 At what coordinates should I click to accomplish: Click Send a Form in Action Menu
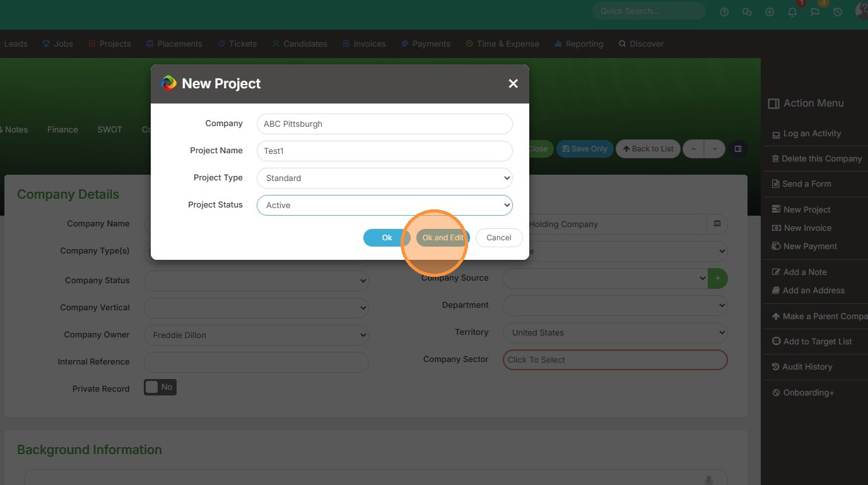802,184
